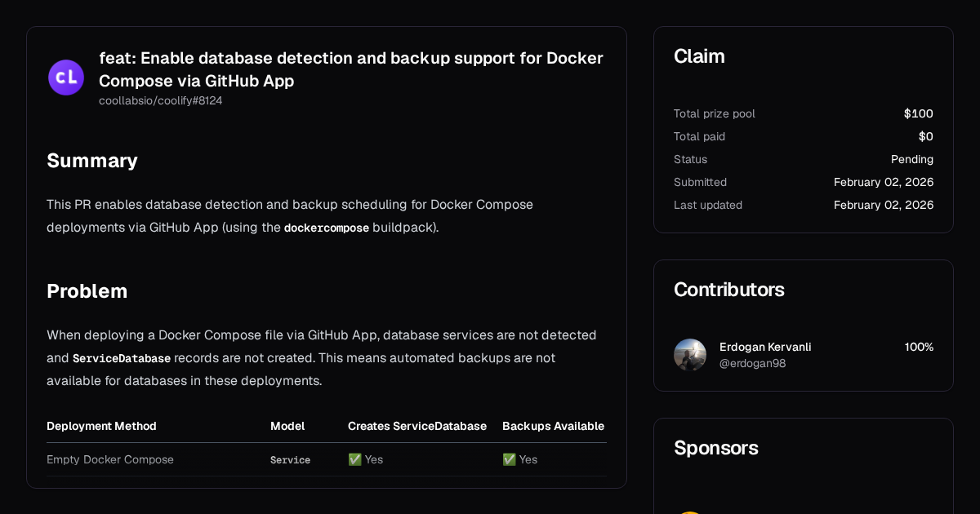The width and height of the screenshot is (980, 514).
Task: Click the Submitted date February 02, 2026
Action: [x=884, y=182]
